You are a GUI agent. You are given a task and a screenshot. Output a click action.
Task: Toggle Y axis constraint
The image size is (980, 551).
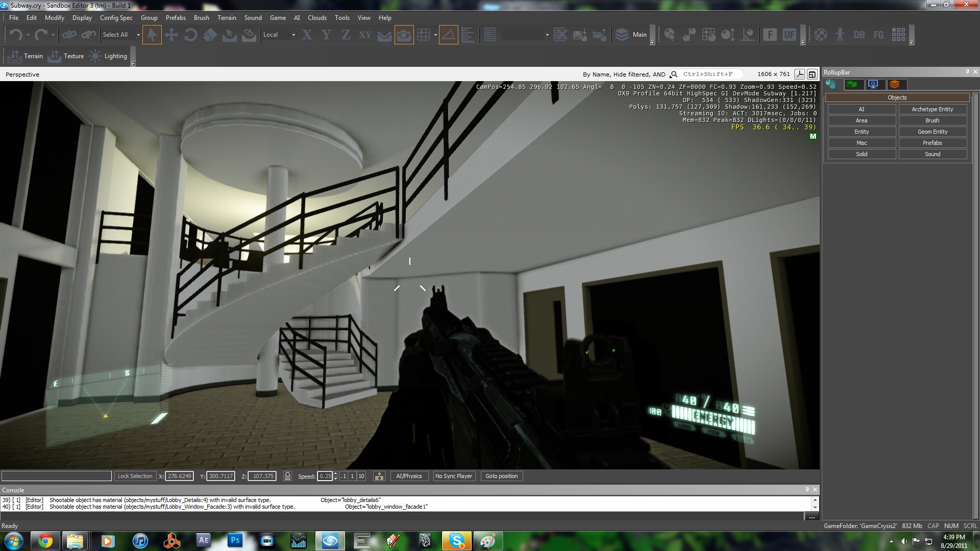click(x=326, y=35)
